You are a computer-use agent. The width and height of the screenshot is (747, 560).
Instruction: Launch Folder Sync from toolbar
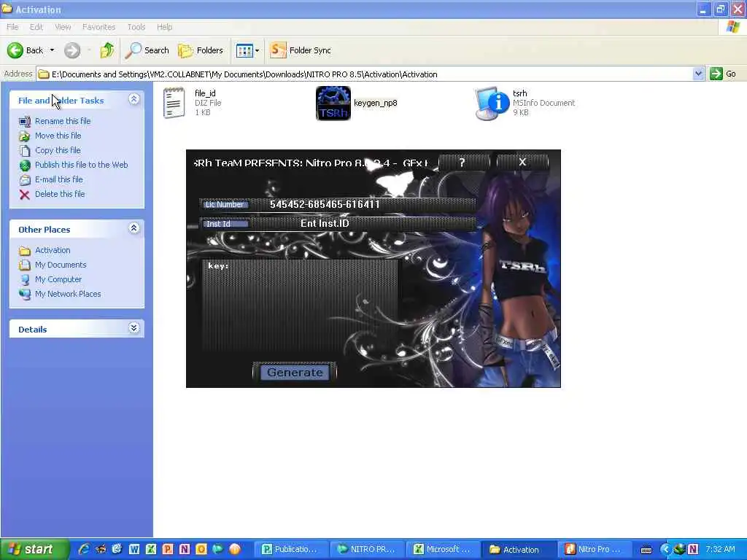[x=300, y=50]
